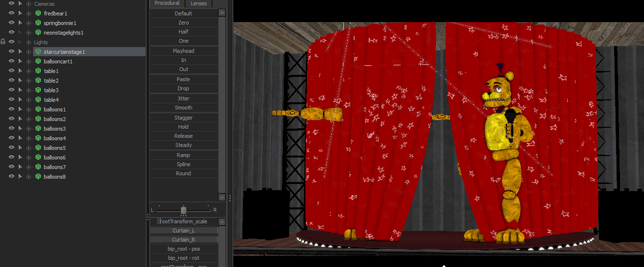This screenshot has height=267, width=644.
Task: Select the neonstagelights1 cube icon
Action: [38, 33]
